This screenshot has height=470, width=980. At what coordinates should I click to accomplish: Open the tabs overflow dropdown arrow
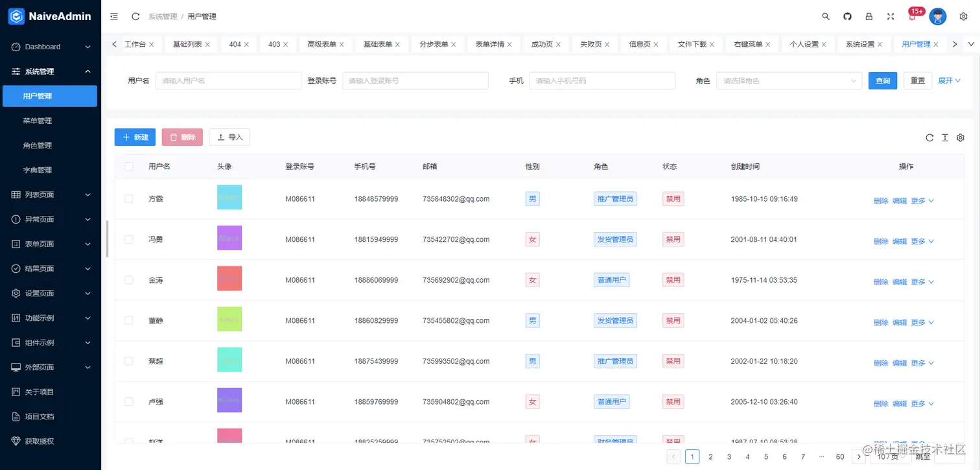click(970, 44)
